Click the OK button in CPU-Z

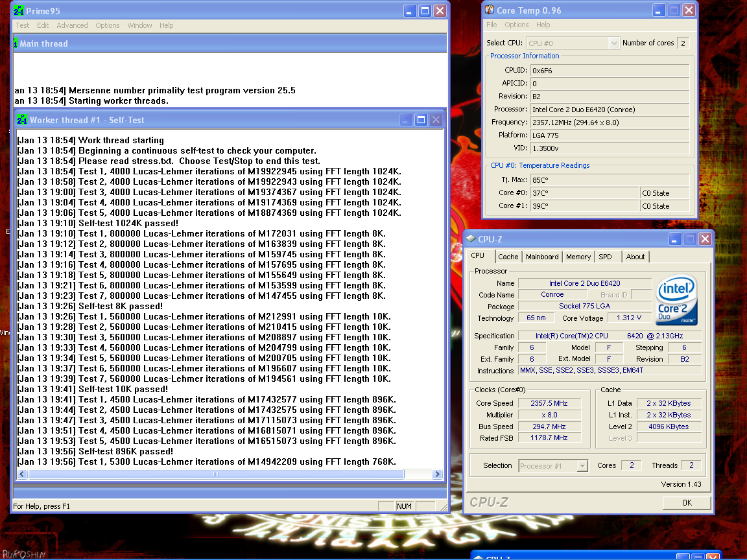tap(687, 503)
